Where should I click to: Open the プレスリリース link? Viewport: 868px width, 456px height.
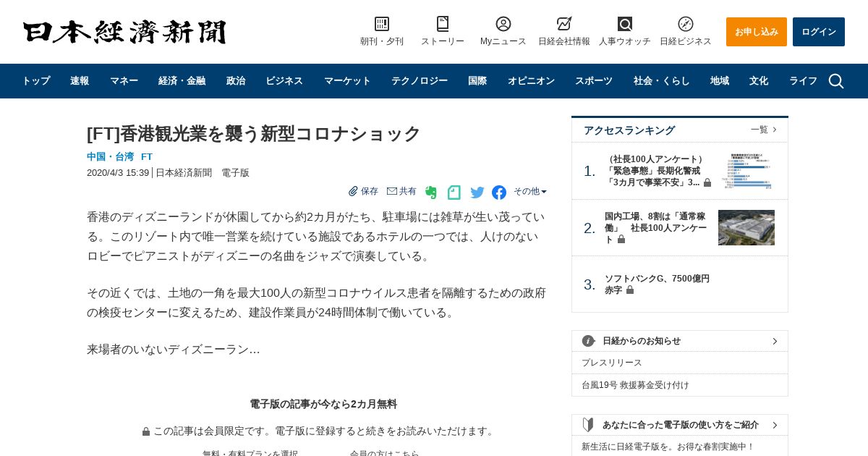(x=612, y=363)
